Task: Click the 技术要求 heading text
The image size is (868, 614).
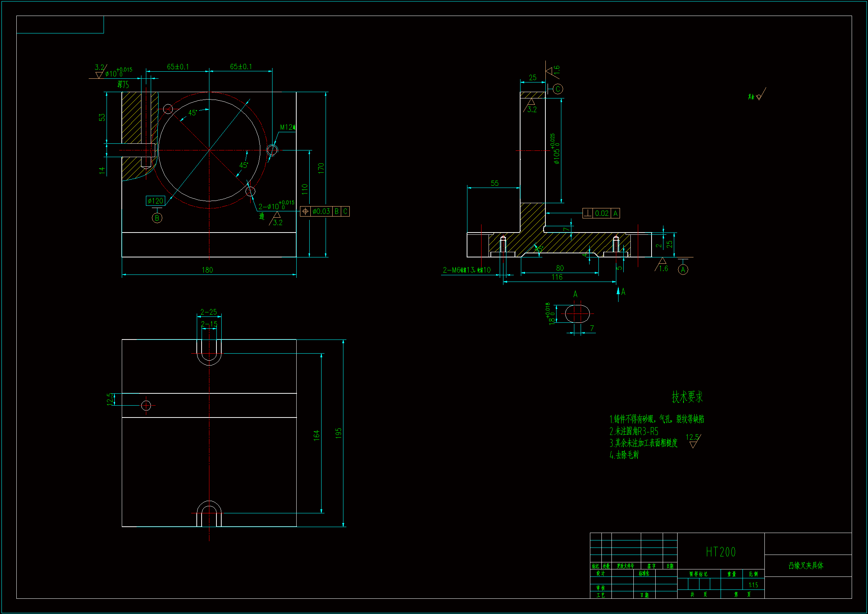Action: coord(687,397)
